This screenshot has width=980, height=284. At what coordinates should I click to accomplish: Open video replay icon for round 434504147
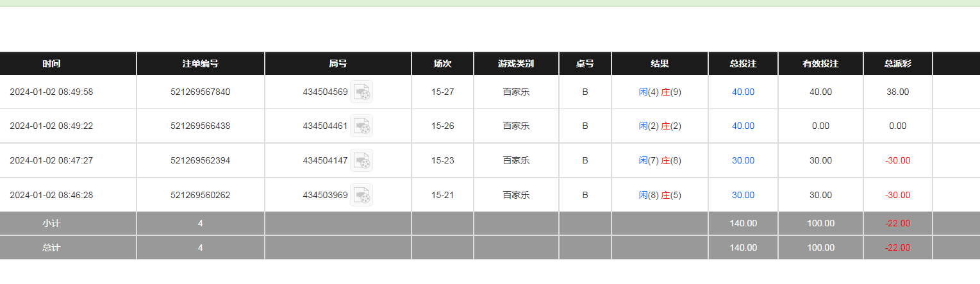361,160
